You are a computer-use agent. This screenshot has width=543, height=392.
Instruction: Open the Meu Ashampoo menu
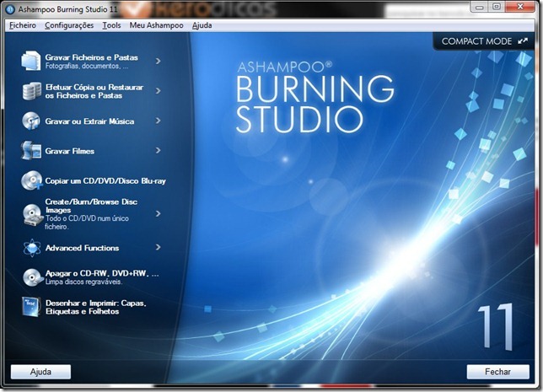(x=157, y=25)
